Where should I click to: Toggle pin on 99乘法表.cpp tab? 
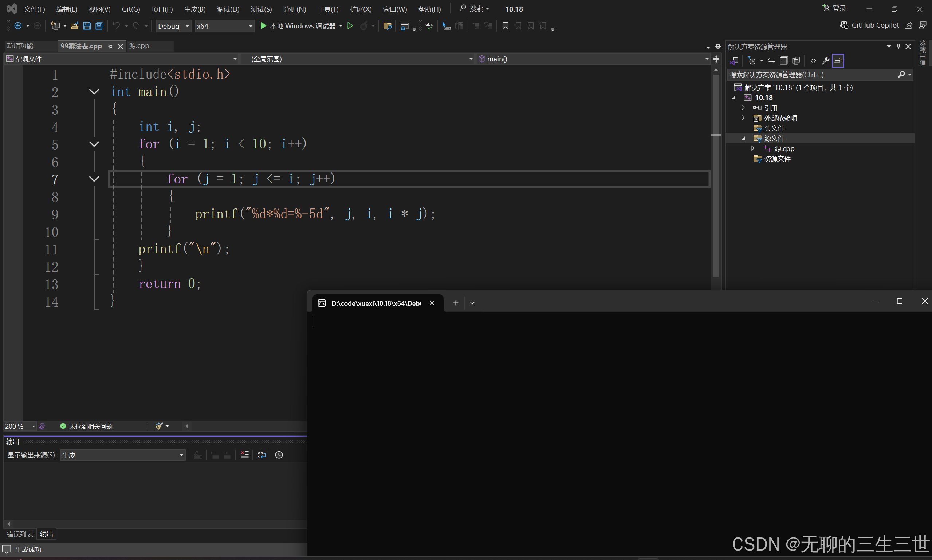tap(110, 47)
